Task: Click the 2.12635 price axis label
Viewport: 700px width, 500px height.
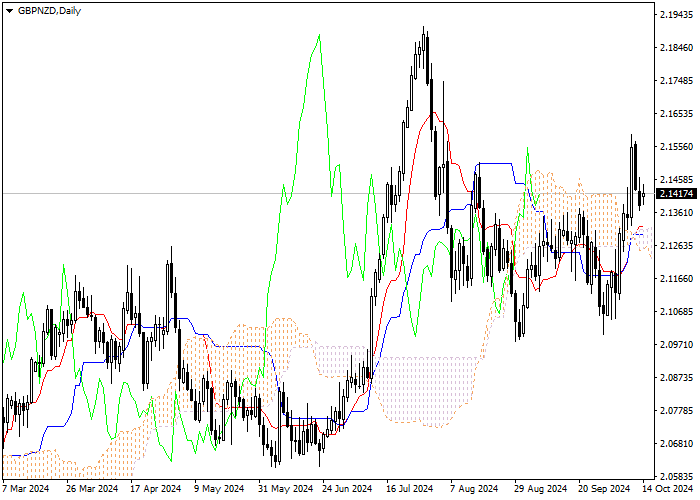Action: (677, 246)
